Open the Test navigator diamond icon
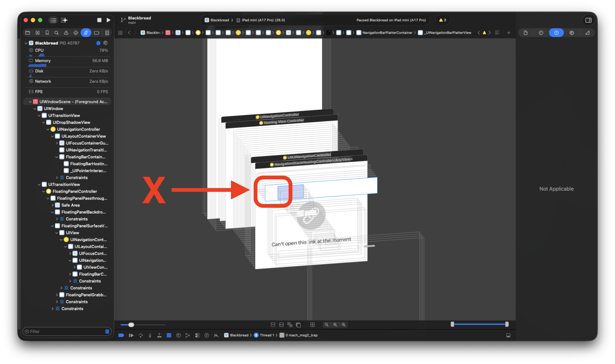Viewport: 615px width, 364px height. pyautogui.click(x=76, y=33)
